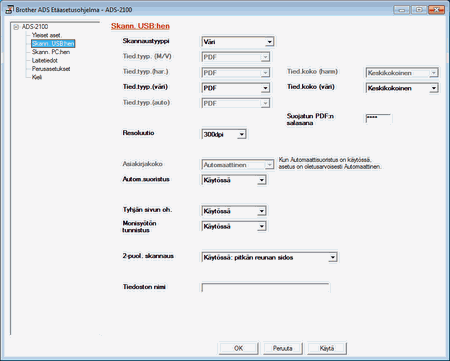Open Kieli settings in tree
This screenshot has width=450, height=361.
pos(37,77)
